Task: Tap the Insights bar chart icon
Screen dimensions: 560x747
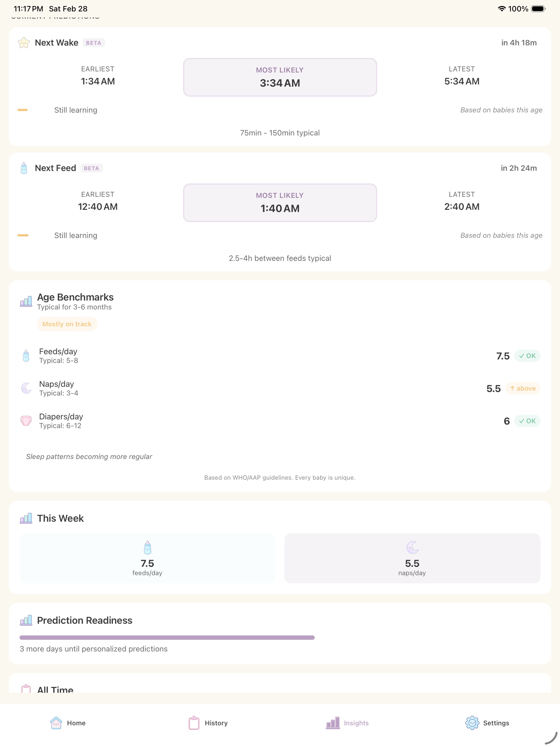Action: (x=333, y=723)
